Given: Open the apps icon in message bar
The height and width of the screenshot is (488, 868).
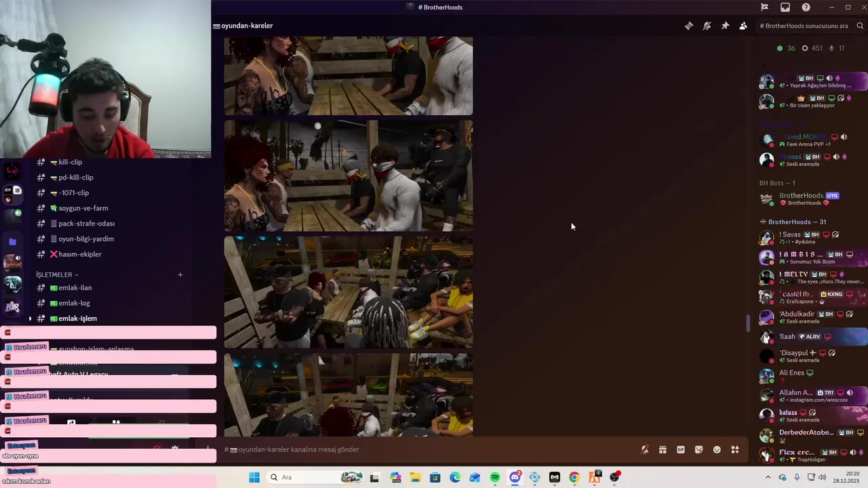Looking at the screenshot, I should pos(735,449).
